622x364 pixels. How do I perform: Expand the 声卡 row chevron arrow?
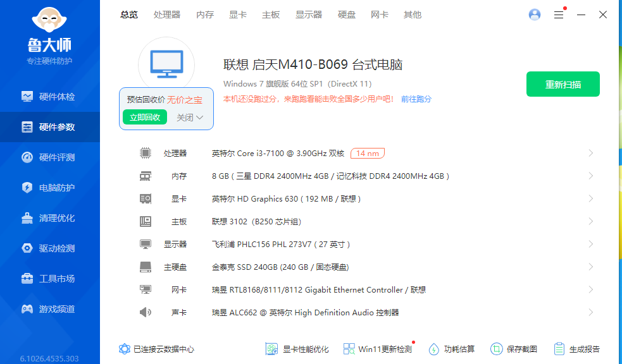(x=591, y=312)
